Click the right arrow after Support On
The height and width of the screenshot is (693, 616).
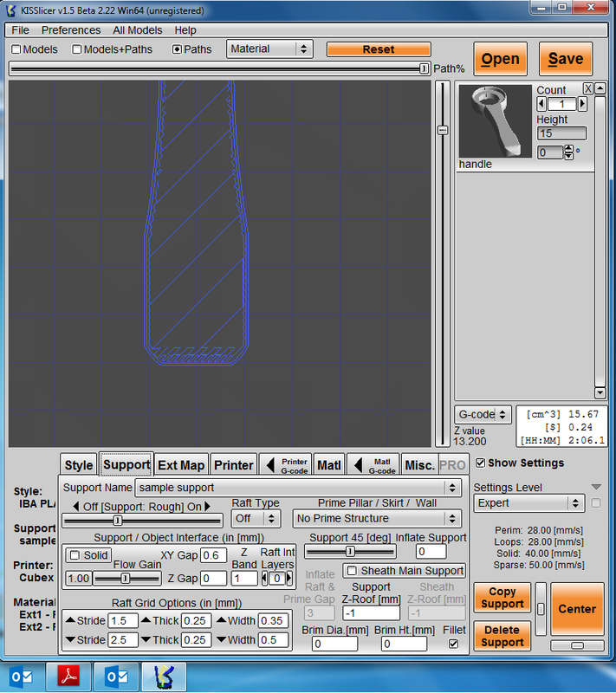click(x=207, y=507)
